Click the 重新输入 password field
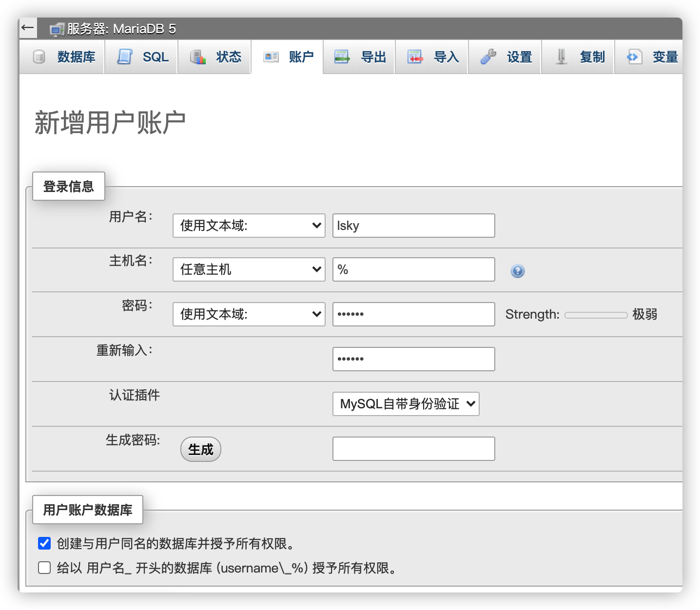The height and width of the screenshot is (610, 700). [414, 359]
